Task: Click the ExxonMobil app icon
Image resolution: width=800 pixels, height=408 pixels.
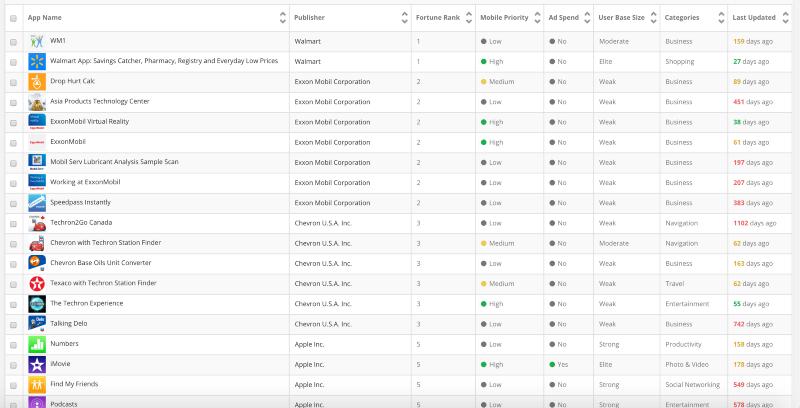Action: (x=37, y=142)
